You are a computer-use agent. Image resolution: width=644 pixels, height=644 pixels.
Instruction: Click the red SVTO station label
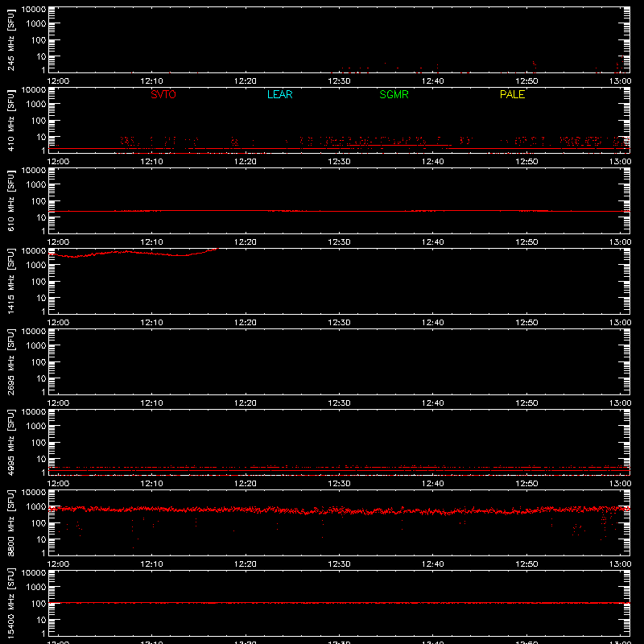[163, 94]
